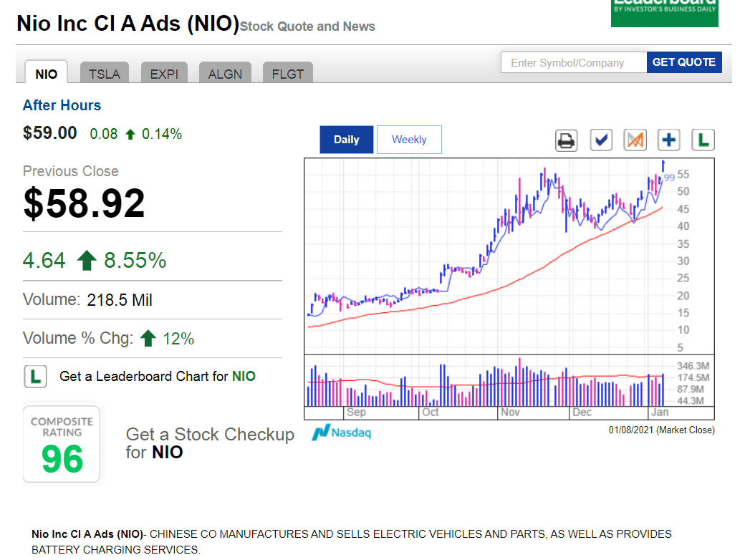
Task: Click the Nio company description text
Action: 352,542
